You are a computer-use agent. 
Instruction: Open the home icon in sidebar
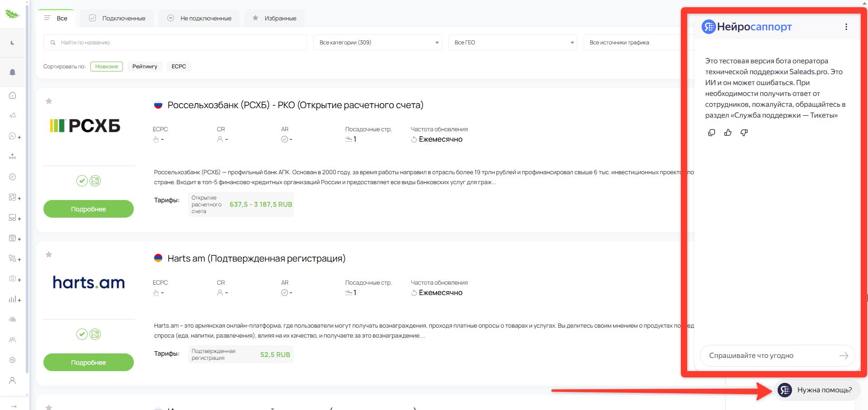click(13, 95)
